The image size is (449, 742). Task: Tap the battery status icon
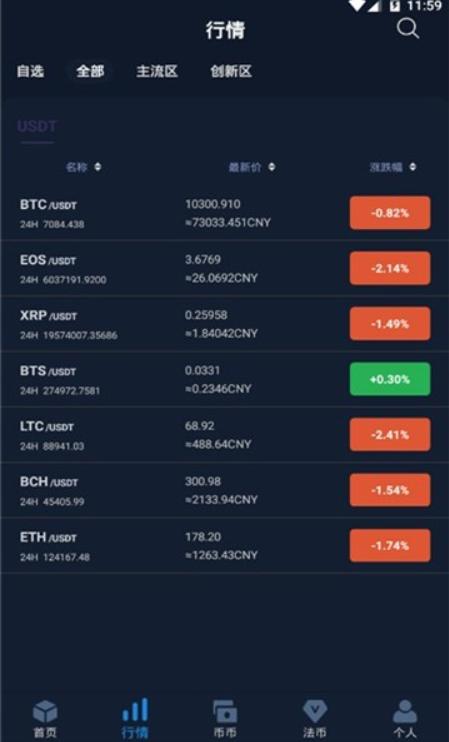pyautogui.click(x=395, y=6)
